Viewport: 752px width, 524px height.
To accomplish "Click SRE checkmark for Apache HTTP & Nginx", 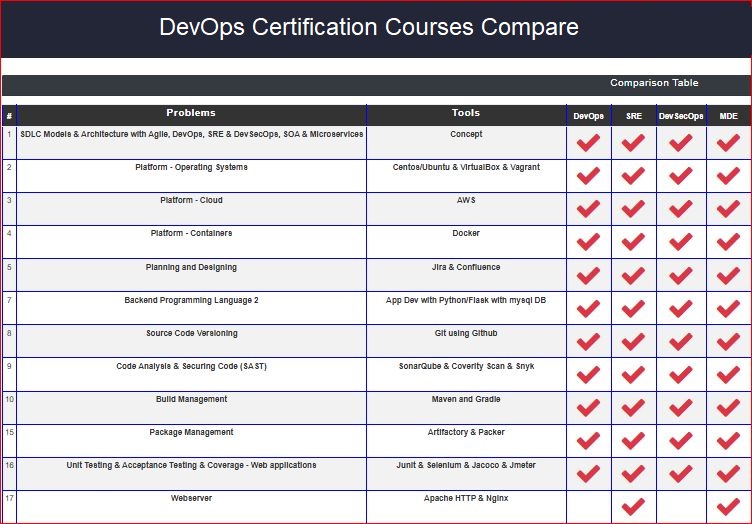I will [x=633, y=506].
